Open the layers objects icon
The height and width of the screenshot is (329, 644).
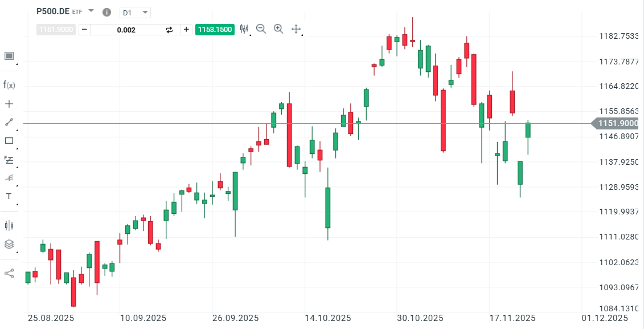9,244
